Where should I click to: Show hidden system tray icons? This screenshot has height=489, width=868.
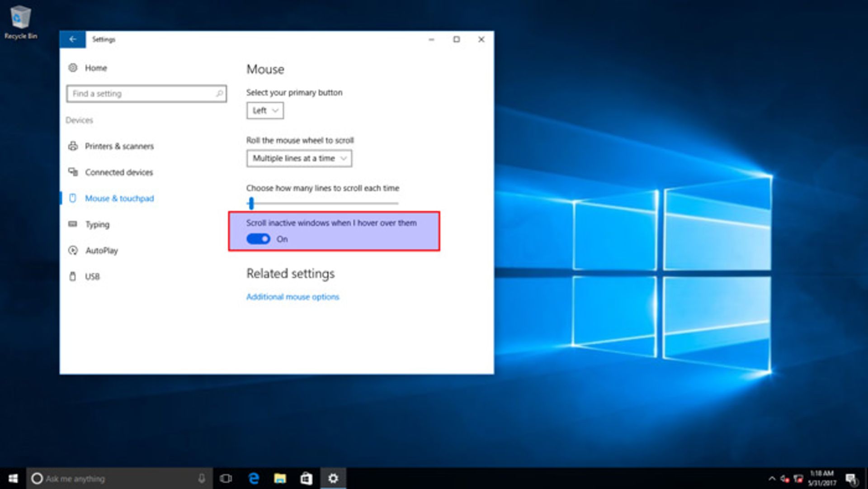[x=772, y=479]
